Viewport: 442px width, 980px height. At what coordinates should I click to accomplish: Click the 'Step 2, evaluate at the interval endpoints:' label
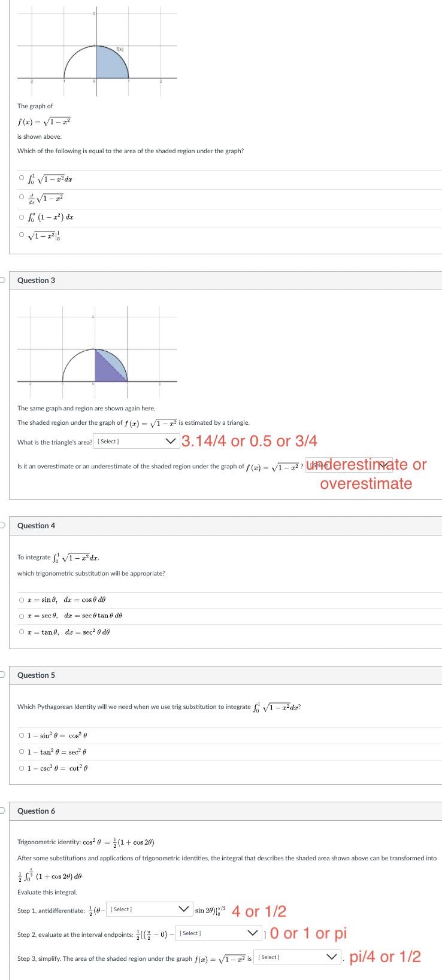75,935
